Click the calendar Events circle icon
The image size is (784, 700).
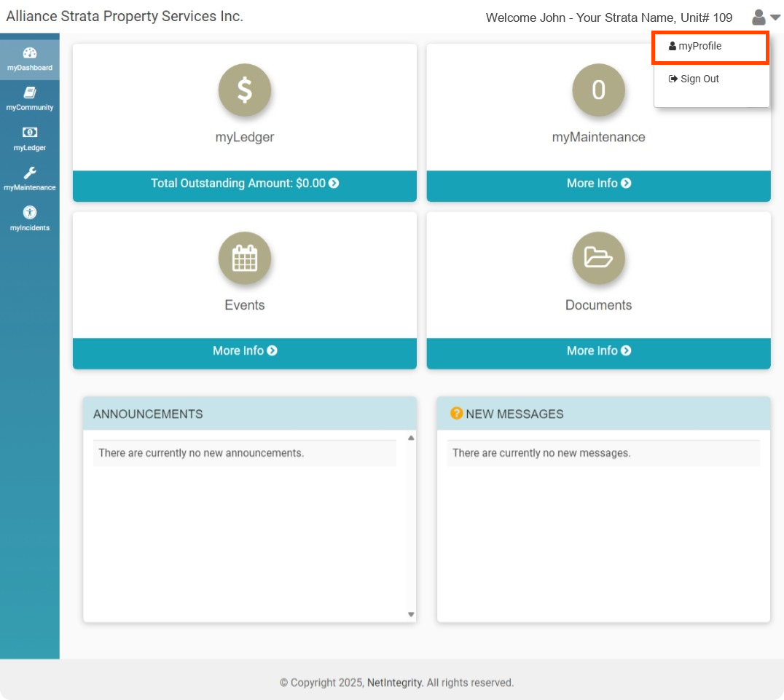(x=245, y=259)
